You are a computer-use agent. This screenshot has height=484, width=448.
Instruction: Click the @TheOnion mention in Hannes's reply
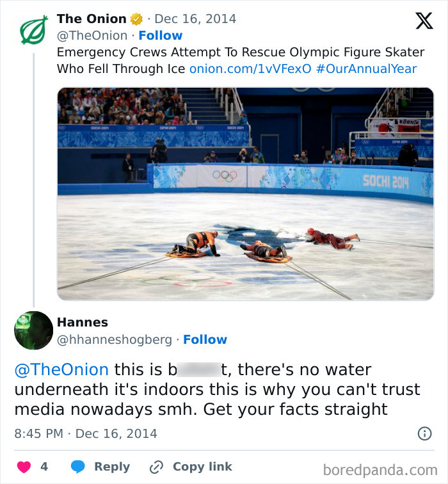point(61,369)
